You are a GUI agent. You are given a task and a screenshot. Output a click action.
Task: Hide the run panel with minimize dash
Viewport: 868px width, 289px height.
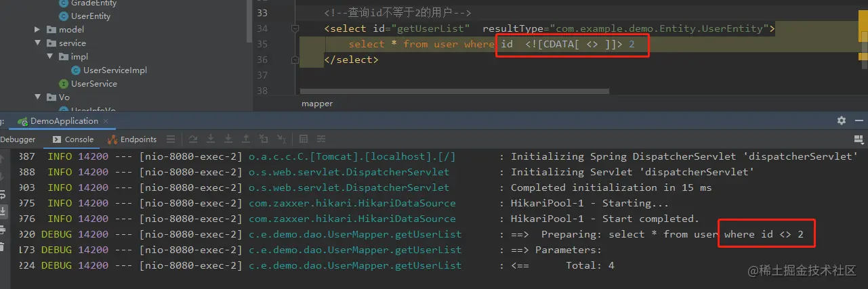click(x=859, y=121)
